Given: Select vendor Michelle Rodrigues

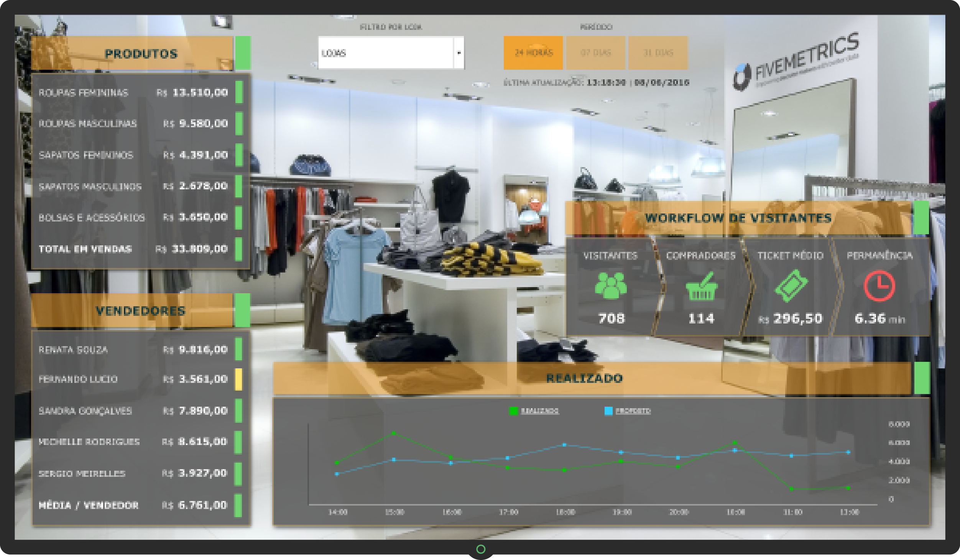Looking at the screenshot, I should point(141,442).
